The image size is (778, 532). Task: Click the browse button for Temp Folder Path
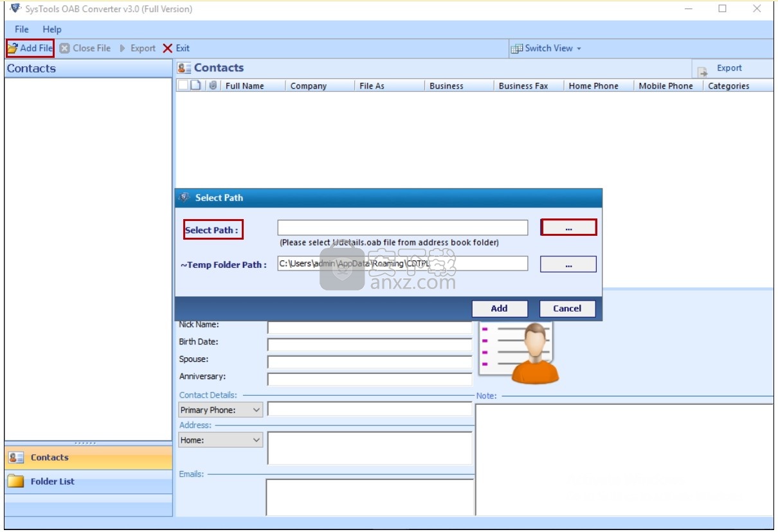568,264
